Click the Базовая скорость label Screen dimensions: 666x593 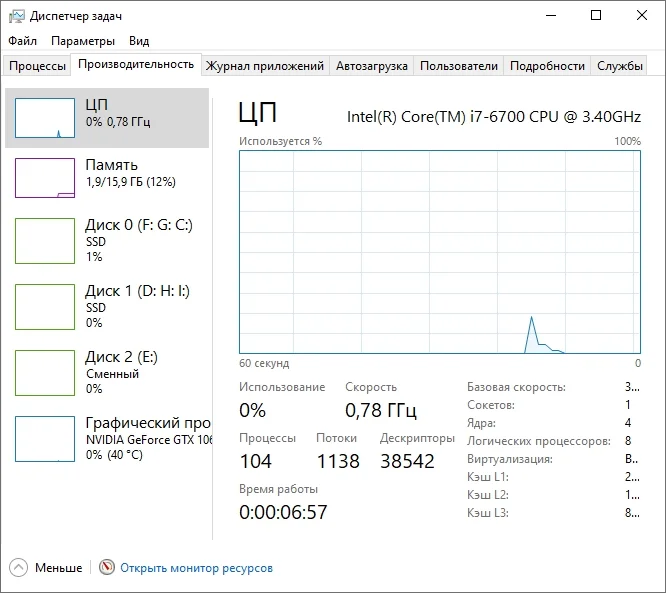(516, 387)
